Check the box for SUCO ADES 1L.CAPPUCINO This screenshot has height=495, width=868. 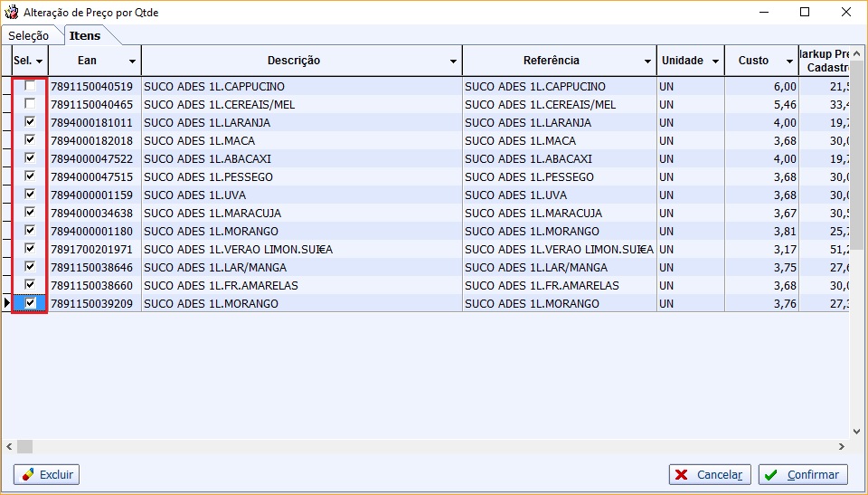(x=31, y=86)
